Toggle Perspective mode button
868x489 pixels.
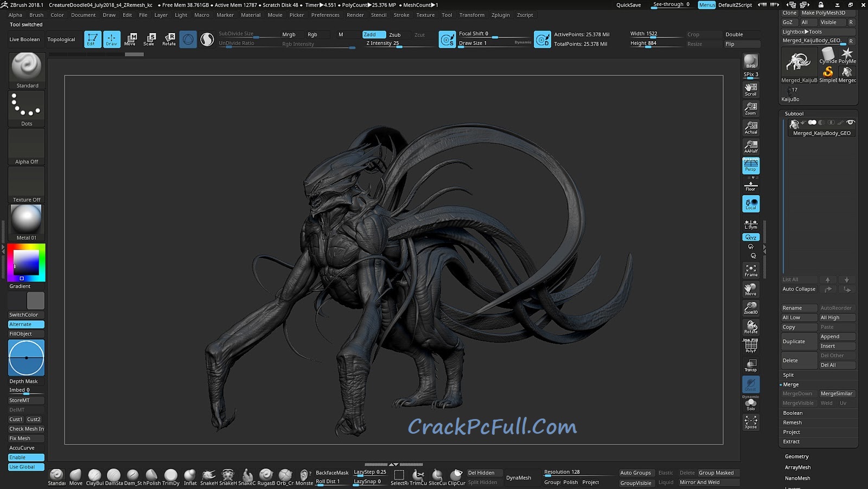[751, 165]
